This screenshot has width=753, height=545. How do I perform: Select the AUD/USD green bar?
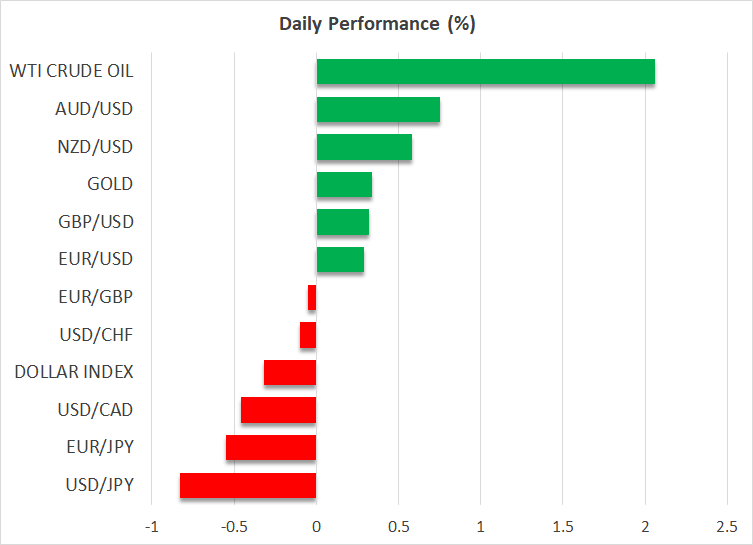coord(378,109)
